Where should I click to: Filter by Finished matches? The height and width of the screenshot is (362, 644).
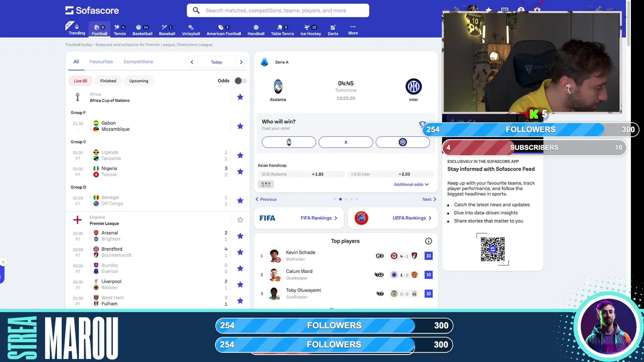click(x=108, y=81)
